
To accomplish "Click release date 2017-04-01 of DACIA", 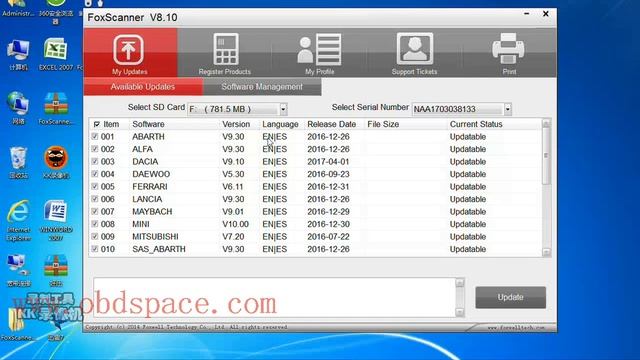I will click(x=328, y=162).
